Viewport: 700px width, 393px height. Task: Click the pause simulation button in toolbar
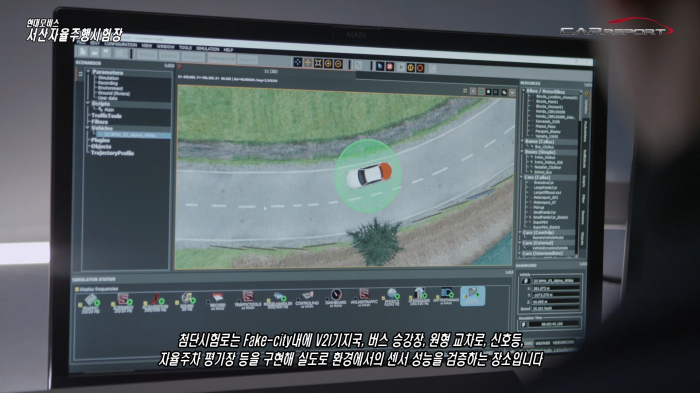[x=411, y=67]
